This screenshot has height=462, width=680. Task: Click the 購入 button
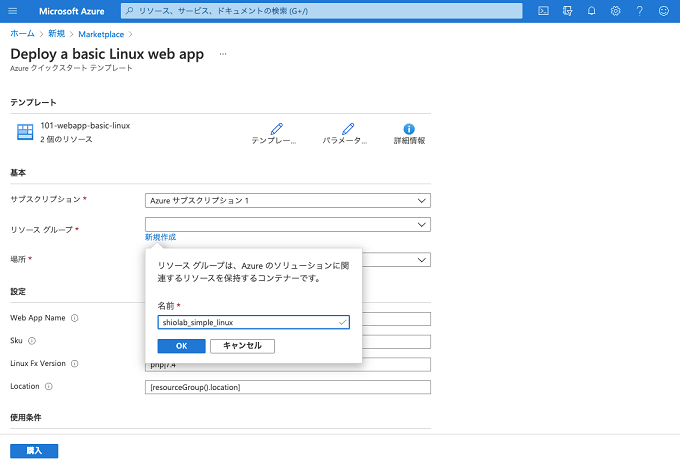34,451
